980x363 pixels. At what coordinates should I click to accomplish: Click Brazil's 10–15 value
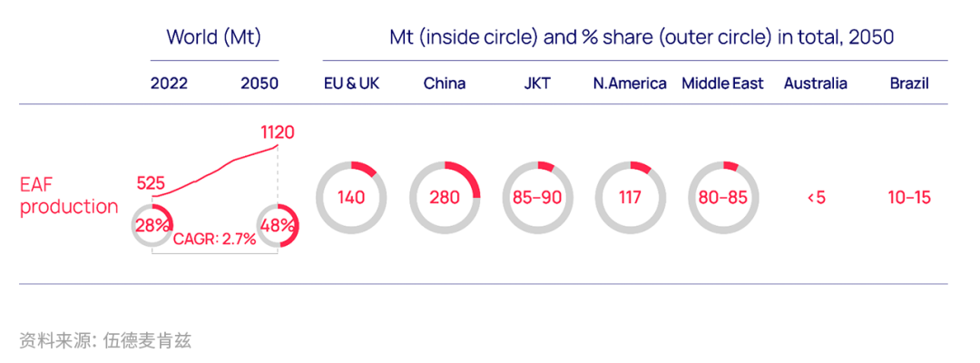point(909,198)
